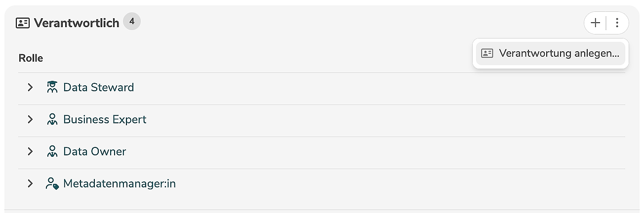The height and width of the screenshot is (213, 644).
Task: Click the Data Owner person icon
Action: (52, 151)
